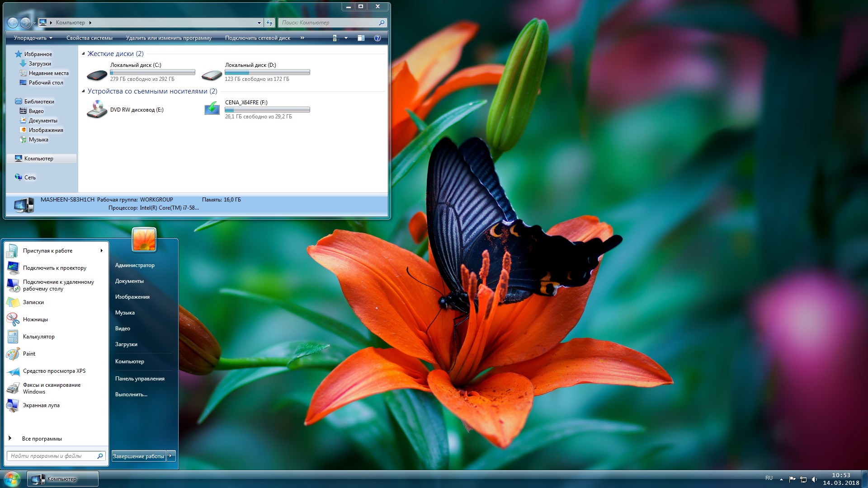This screenshot has height=488, width=868.
Task: Click the Windows Start orb
Action: pos(12,479)
